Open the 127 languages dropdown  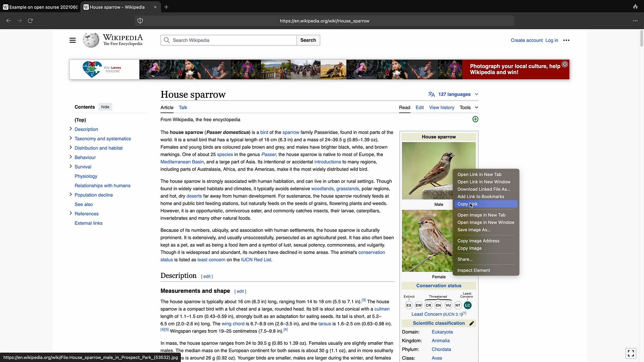pyautogui.click(x=454, y=94)
